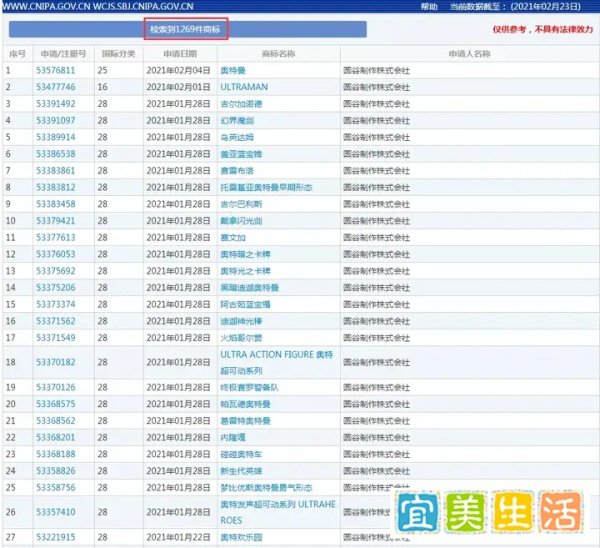Open 梦比优斯奥特曼勇气形态 trademark link
This screenshot has width=600, height=548.
266,488
